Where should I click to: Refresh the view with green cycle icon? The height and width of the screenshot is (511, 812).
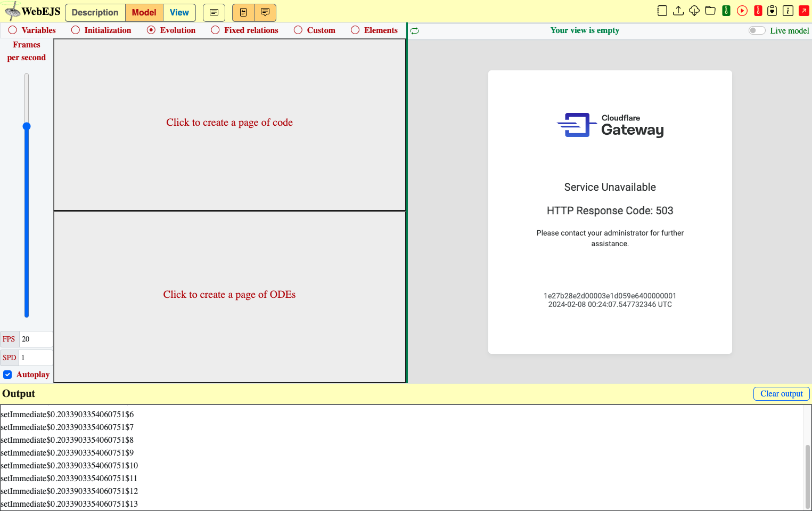[x=415, y=31]
